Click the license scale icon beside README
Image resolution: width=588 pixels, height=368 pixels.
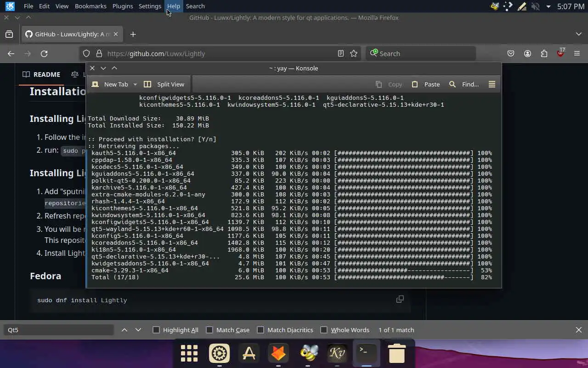(75, 74)
